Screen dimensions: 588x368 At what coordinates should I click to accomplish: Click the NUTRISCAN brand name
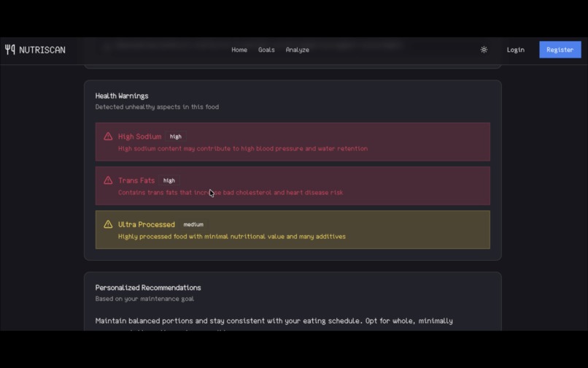tap(42, 50)
